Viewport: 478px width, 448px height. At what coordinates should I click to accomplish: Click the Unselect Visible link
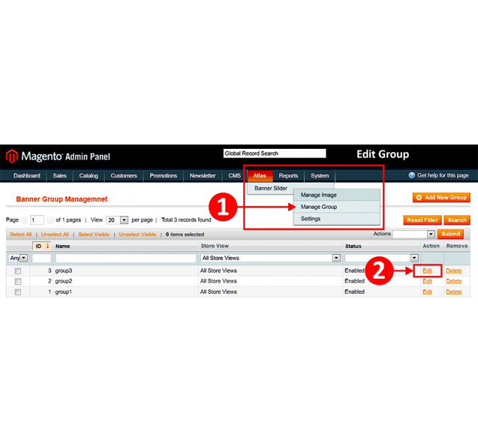click(x=138, y=235)
